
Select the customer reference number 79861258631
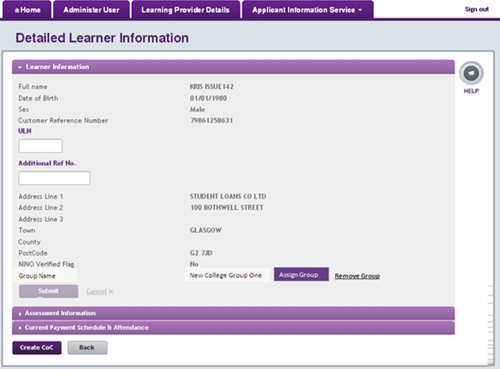pos(211,120)
